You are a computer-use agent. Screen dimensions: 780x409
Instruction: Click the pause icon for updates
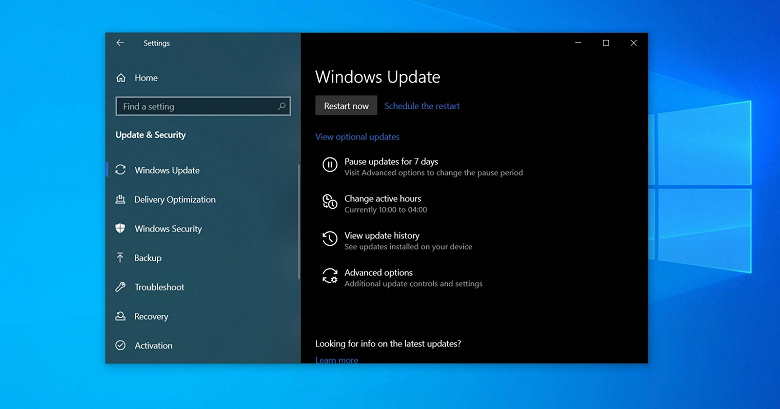pos(330,165)
